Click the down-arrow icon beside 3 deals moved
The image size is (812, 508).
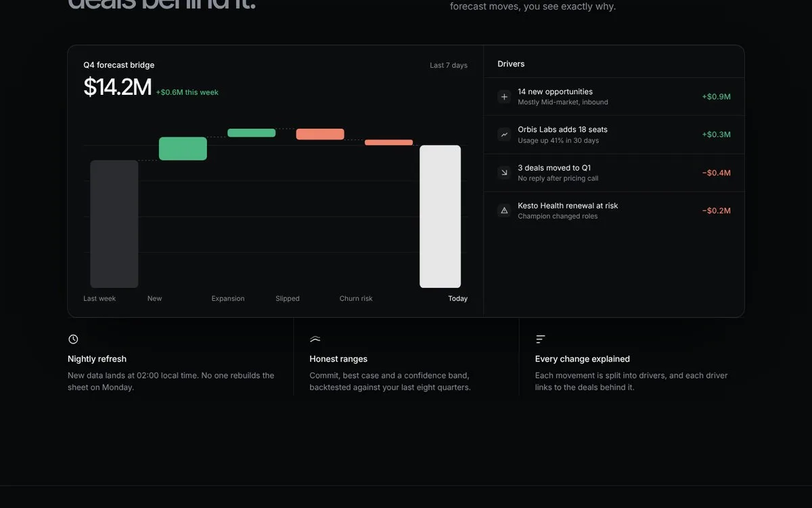[504, 173]
